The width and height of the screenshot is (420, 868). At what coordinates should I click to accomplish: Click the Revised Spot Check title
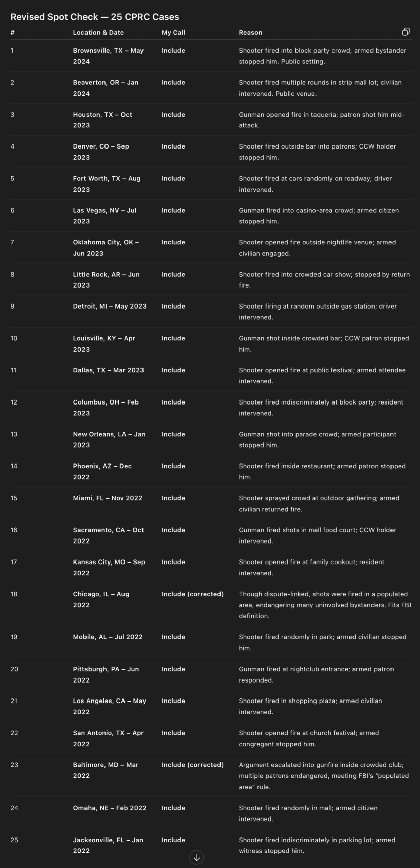point(95,17)
